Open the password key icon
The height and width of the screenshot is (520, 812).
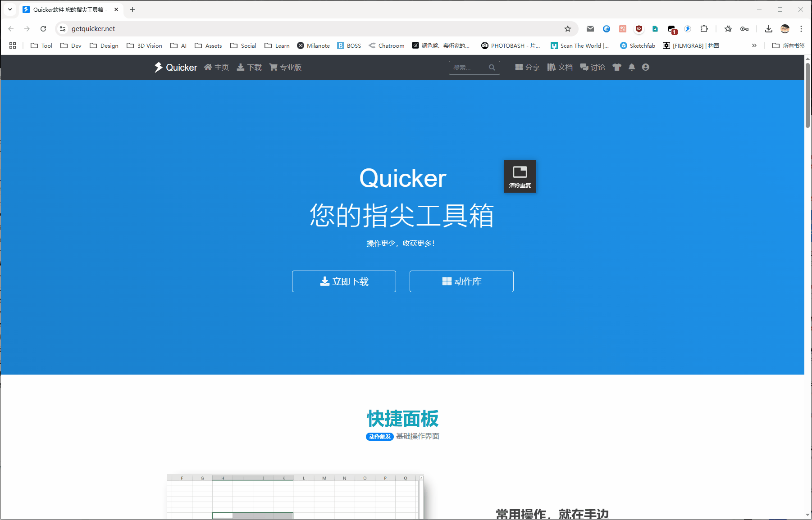tap(744, 29)
